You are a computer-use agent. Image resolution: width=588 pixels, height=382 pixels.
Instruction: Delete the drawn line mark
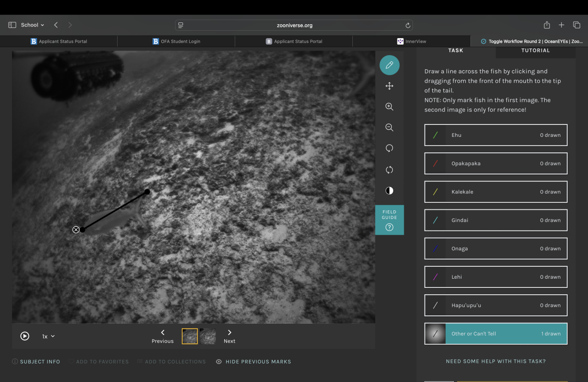pos(76,230)
